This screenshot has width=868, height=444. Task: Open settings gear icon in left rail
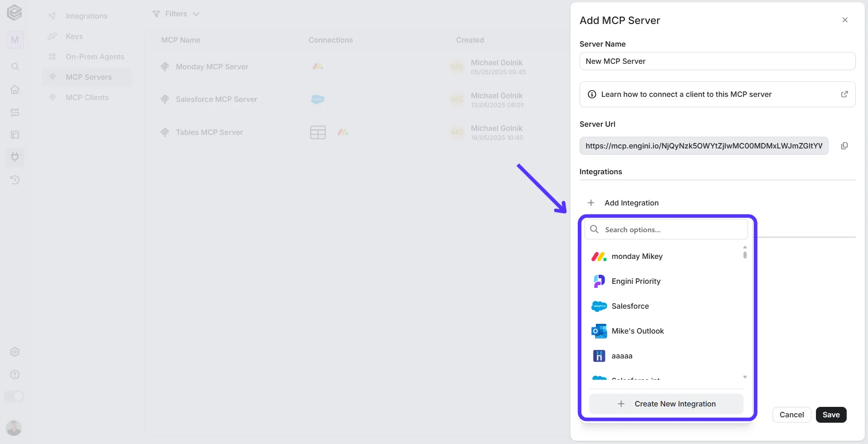click(15, 352)
